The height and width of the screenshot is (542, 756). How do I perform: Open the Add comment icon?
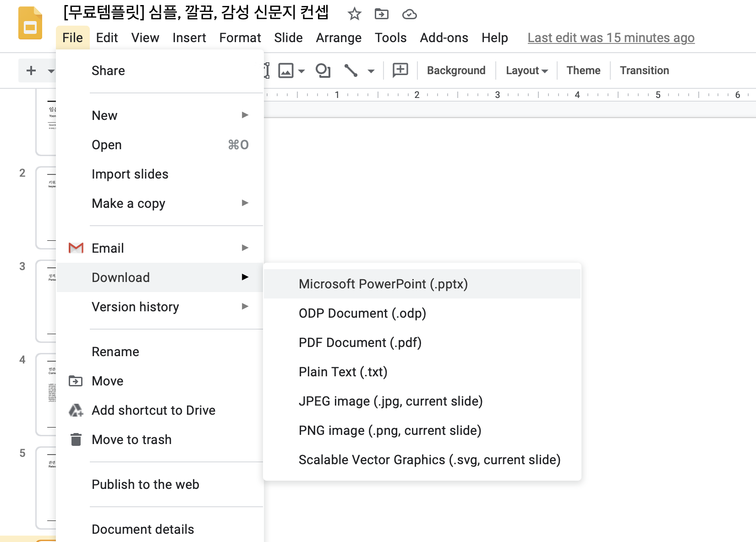click(x=399, y=70)
